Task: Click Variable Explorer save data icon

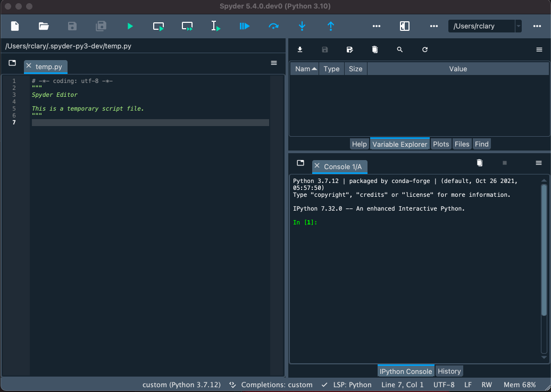Action: pos(324,49)
